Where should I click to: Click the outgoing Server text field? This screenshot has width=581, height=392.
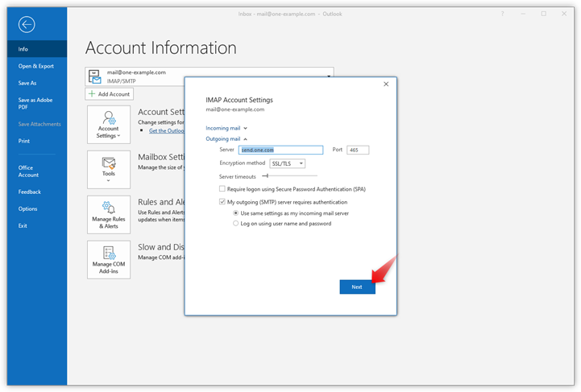[280, 150]
